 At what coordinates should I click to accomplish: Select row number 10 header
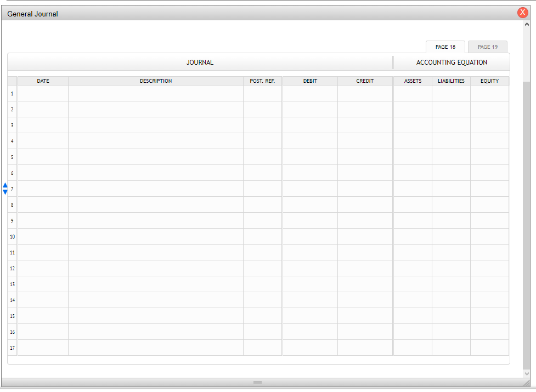pos(12,236)
